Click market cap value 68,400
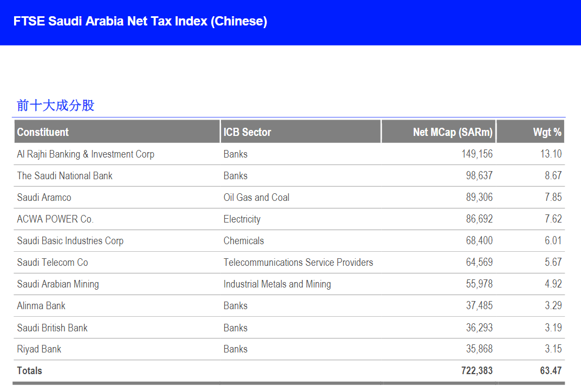Screen dimensions: 581x392 (x=479, y=241)
